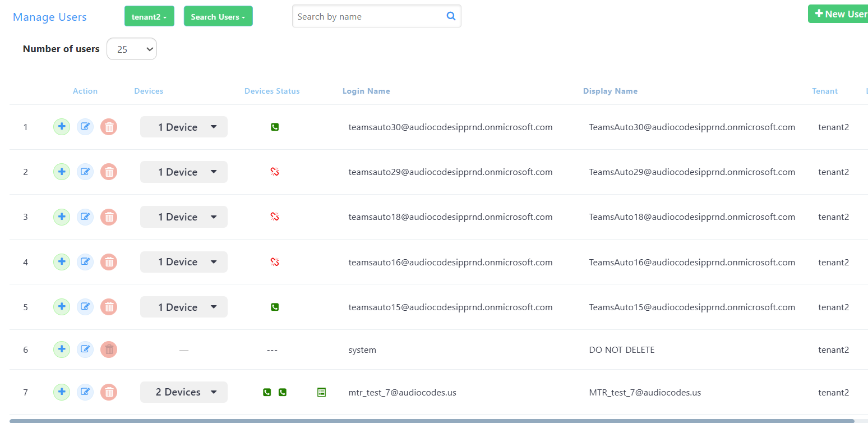Sort by Login Name column header
The image size is (868, 423).
[366, 91]
